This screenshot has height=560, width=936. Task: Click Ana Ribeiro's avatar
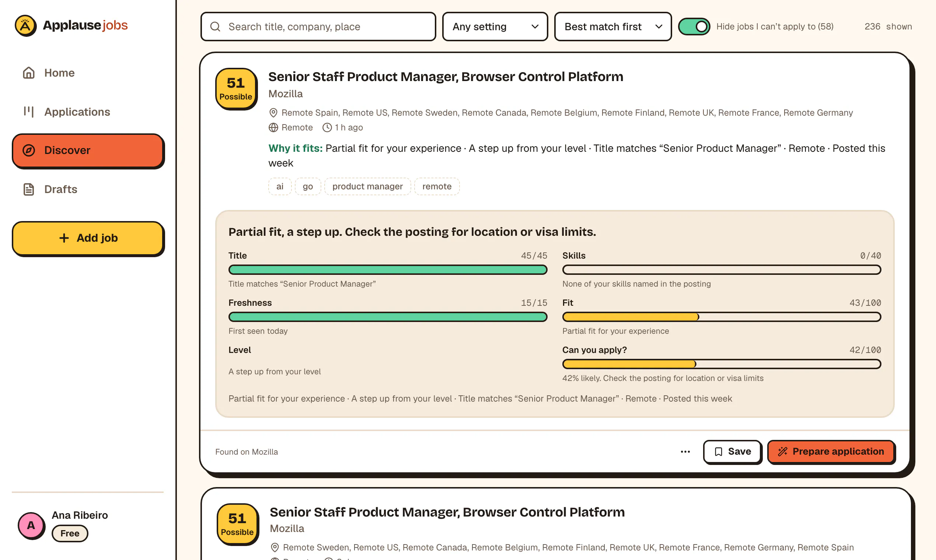pyautogui.click(x=31, y=525)
